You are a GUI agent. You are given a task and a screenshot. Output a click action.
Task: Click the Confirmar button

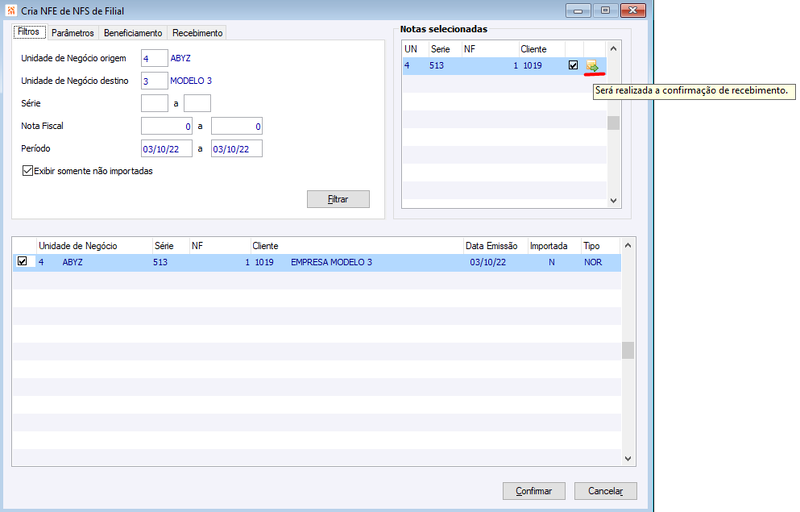534,491
